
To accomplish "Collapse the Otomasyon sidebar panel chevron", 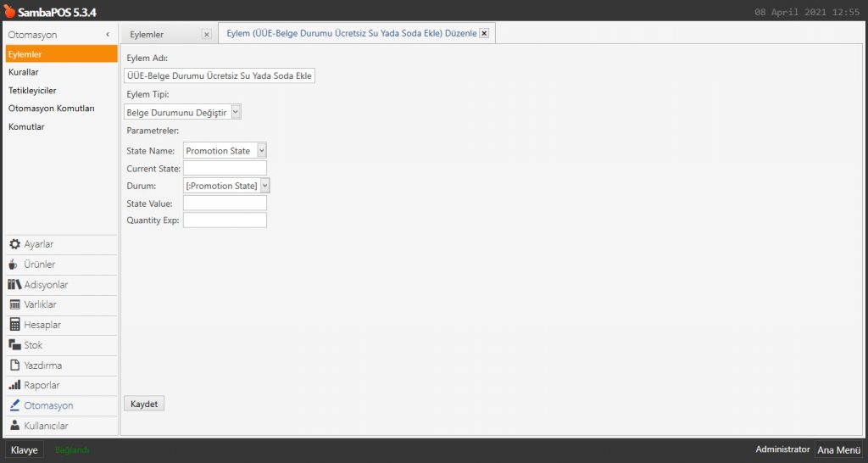I will point(108,34).
